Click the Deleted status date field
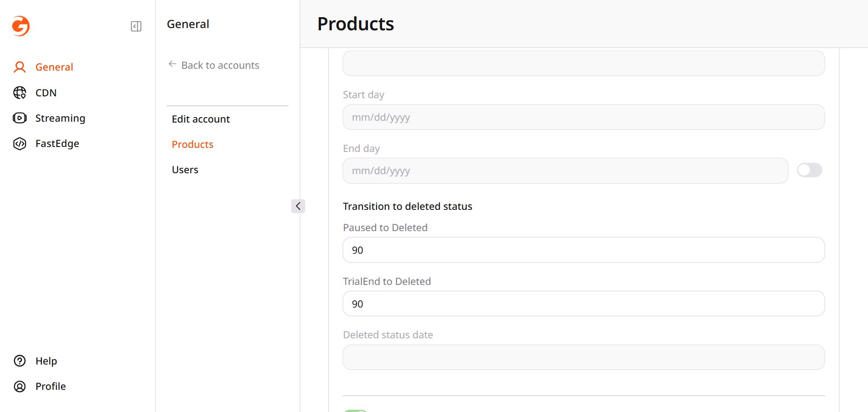This screenshot has width=868, height=412. tap(584, 357)
